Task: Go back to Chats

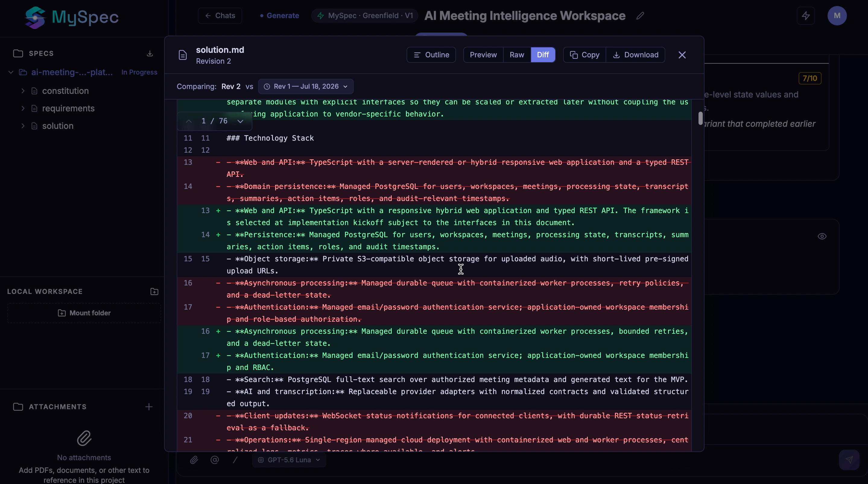Action: point(220,16)
